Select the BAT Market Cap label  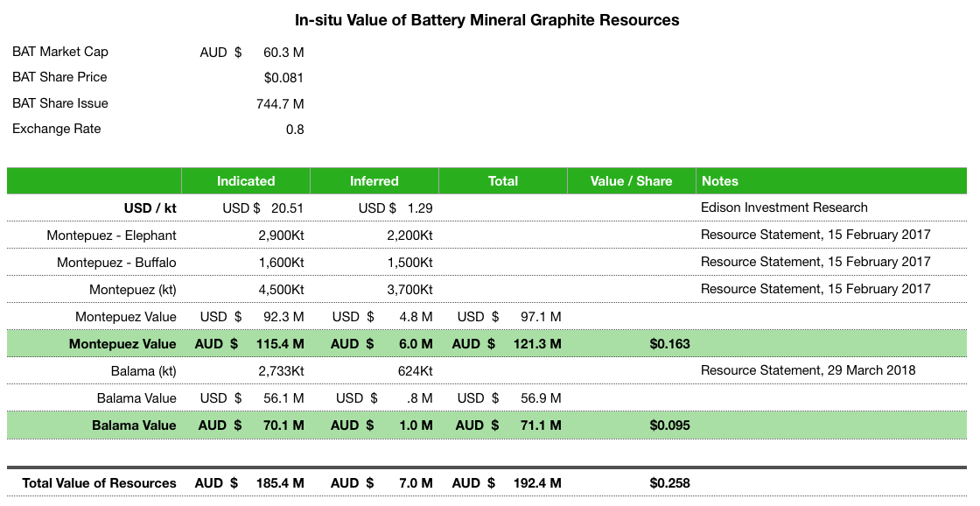pos(60,52)
